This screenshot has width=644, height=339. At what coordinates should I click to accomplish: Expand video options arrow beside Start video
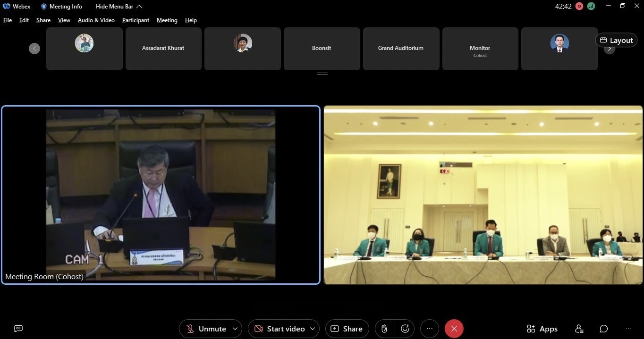(x=312, y=329)
